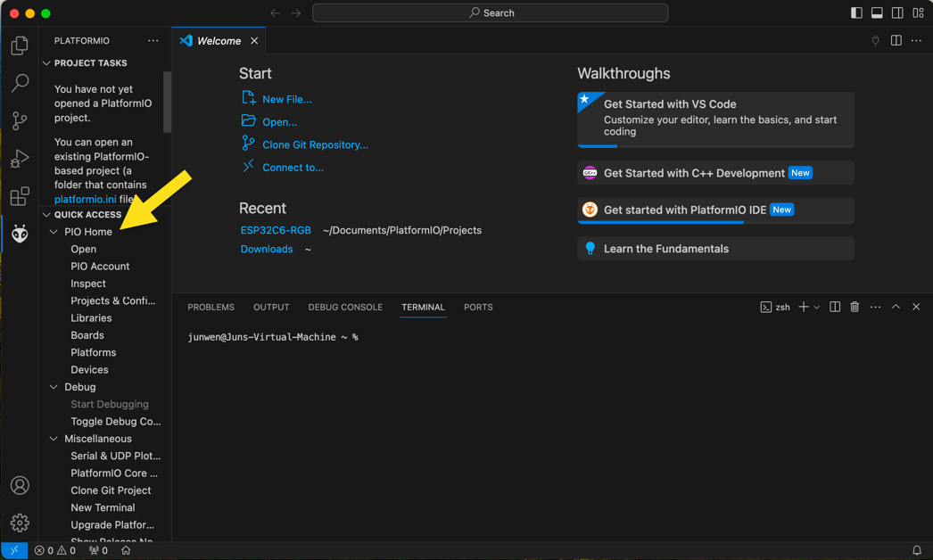
Task: Collapse the PIO Home tree node
Action: [x=54, y=232]
